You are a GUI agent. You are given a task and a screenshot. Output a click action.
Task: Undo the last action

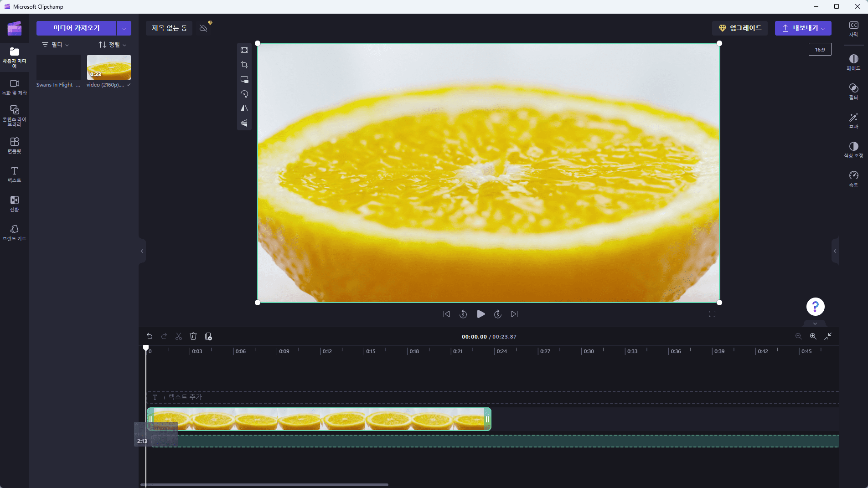(150, 336)
